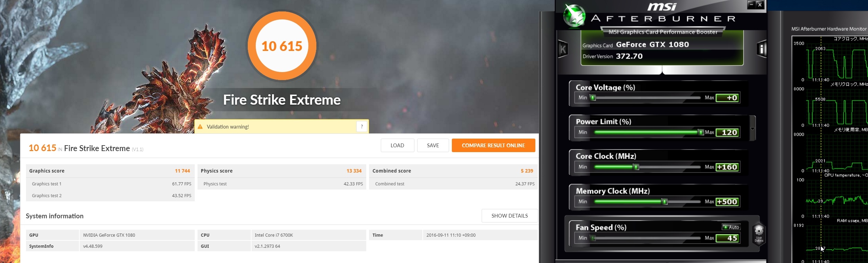Close the MSI Afterburner window
The width and height of the screenshot is (868, 263).
pyautogui.click(x=760, y=5)
